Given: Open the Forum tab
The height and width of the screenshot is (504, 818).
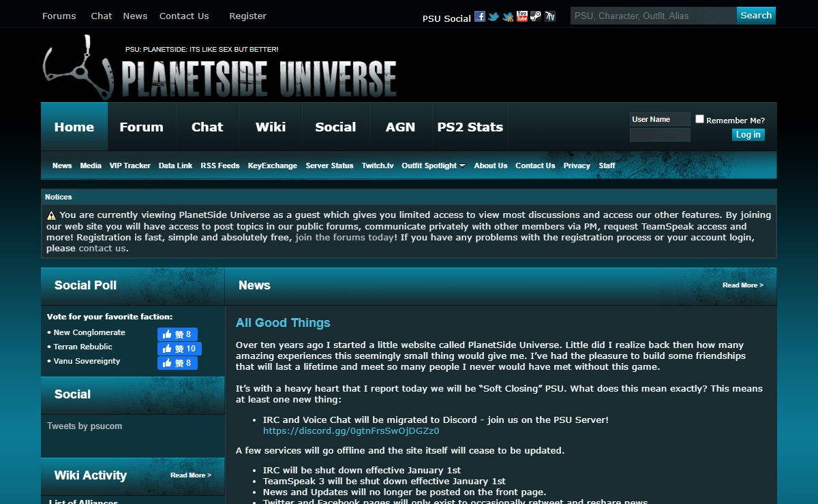Looking at the screenshot, I should 141,127.
